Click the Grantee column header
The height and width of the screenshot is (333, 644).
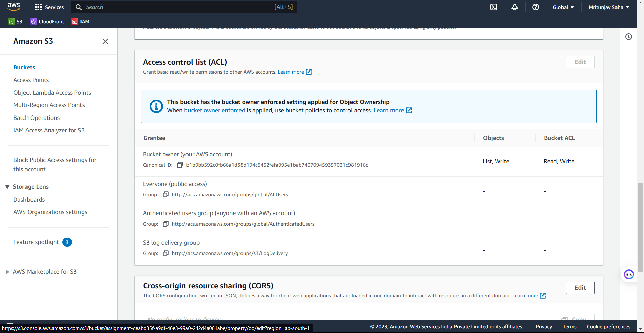(x=154, y=138)
